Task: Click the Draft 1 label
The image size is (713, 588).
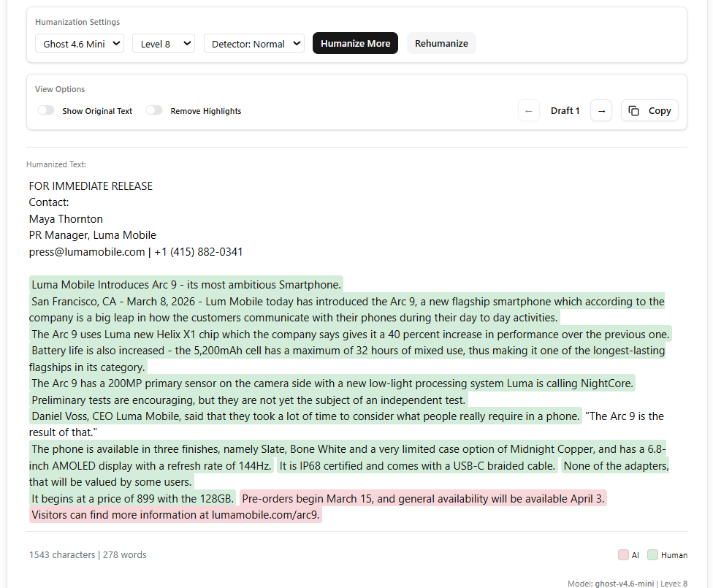Action: 565,110
